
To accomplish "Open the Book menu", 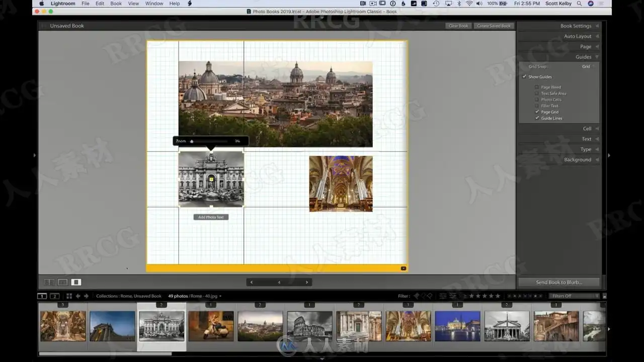I will [x=116, y=4].
